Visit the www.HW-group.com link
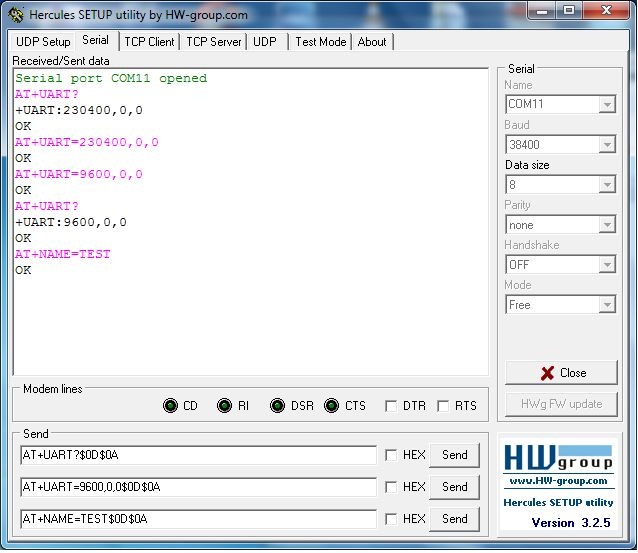Image resolution: width=638 pixels, height=553 pixels. click(558, 481)
